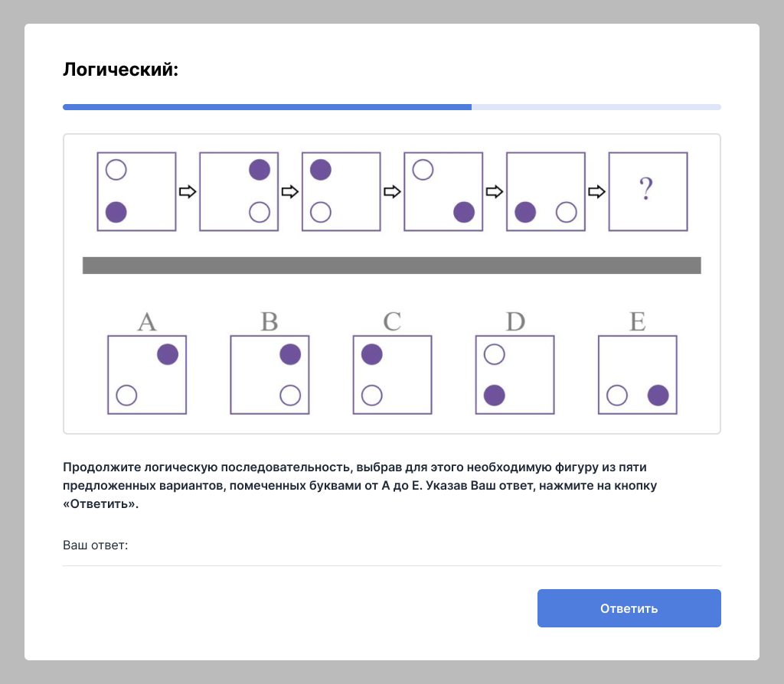Viewport: 784px width, 684px height.
Task: Click the blue Ответить button
Action: (629, 608)
